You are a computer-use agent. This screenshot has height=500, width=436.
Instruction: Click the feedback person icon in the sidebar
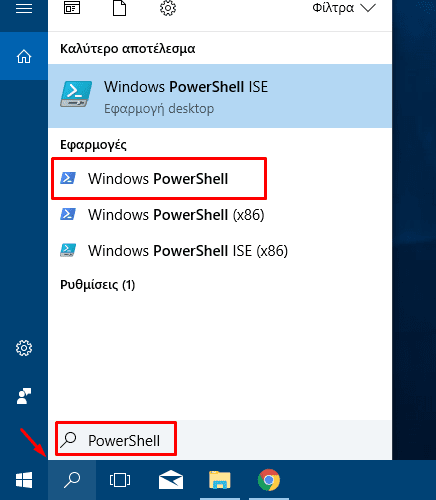coord(24,396)
